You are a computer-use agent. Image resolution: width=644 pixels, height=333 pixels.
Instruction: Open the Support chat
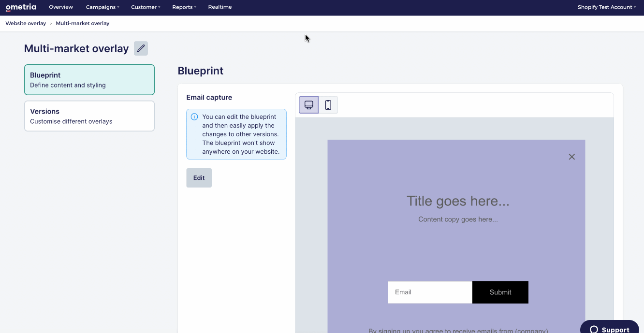[610, 327]
